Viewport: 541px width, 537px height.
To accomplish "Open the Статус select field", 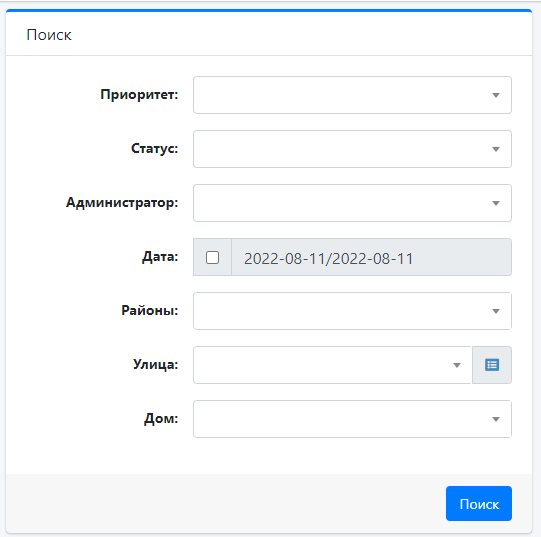I will [352, 149].
